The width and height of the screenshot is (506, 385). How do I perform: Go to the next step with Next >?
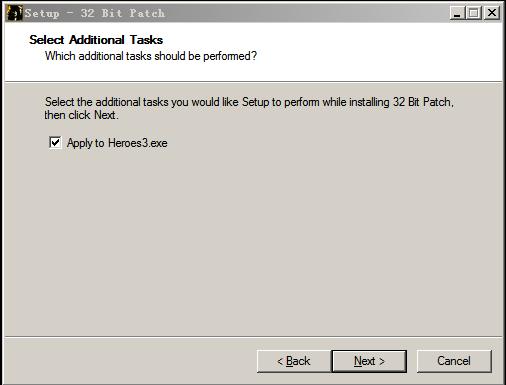coord(369,361)
